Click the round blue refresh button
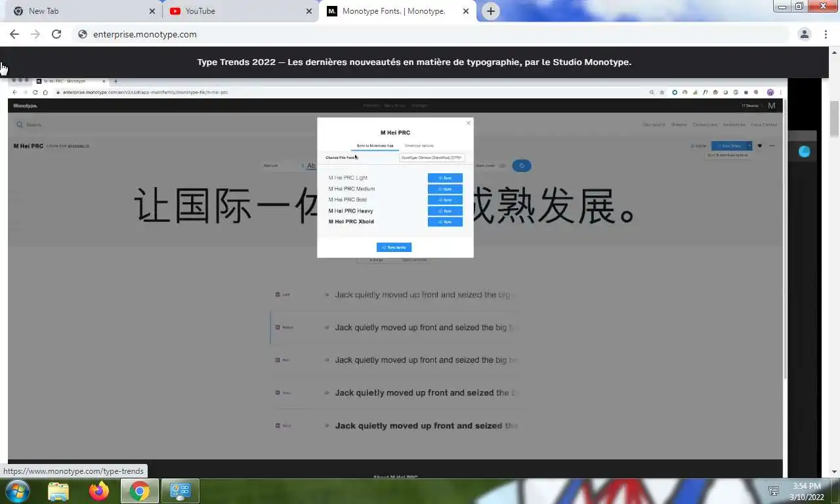This screenshot has height=504, width=840. [x=522, y=166]
